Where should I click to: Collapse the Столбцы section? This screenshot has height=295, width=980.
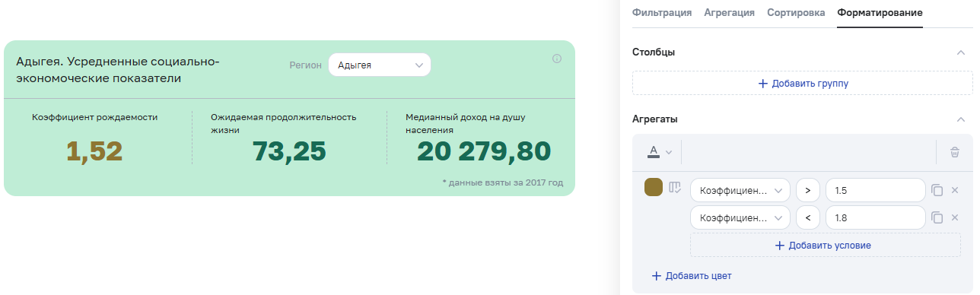(x=961, y=52)
